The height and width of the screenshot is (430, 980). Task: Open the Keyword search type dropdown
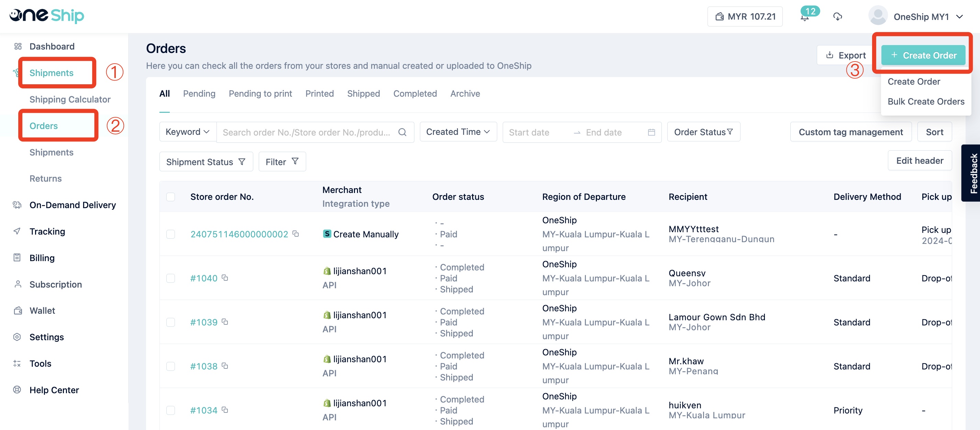[x=188, y=132]
